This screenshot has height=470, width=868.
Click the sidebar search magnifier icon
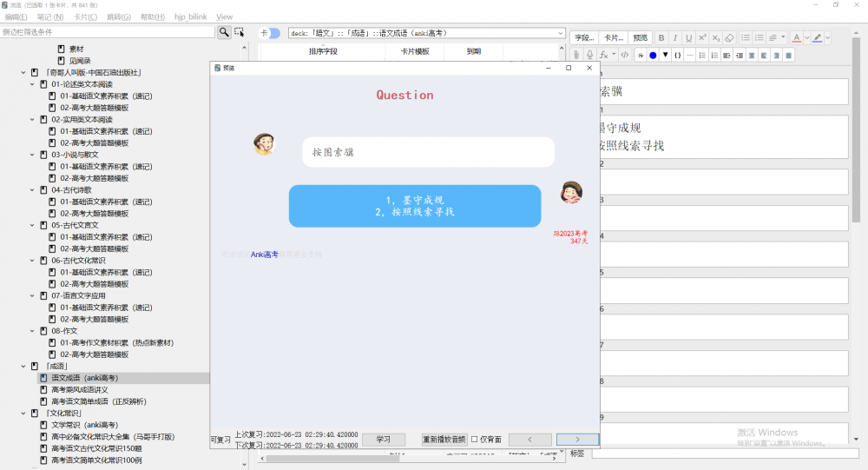pyautogui.click(x=224, y=32)
